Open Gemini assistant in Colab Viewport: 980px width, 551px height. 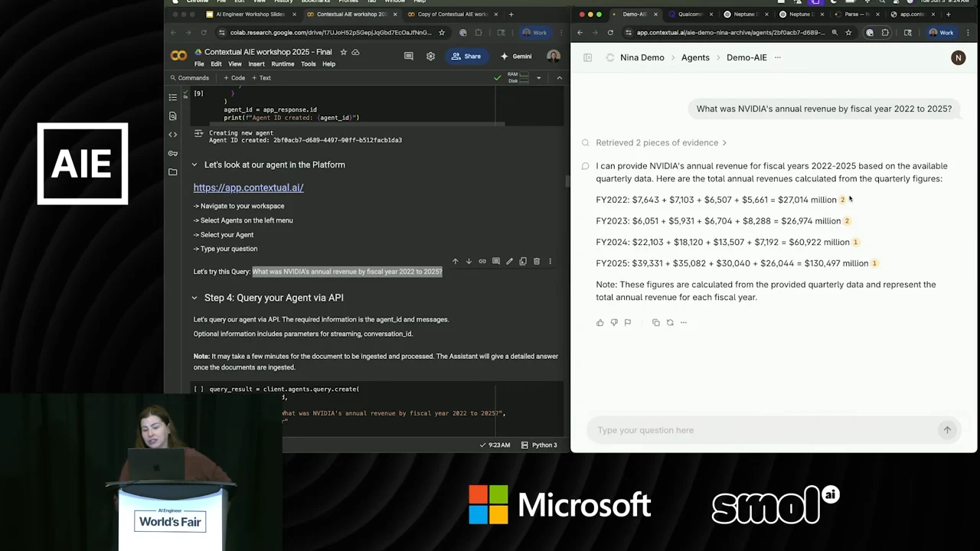point(515,56)
